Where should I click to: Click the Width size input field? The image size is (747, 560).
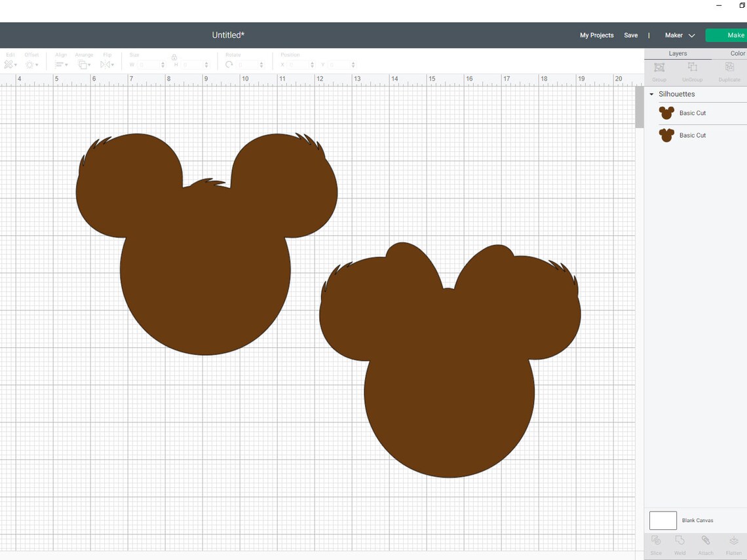[148, 65]
